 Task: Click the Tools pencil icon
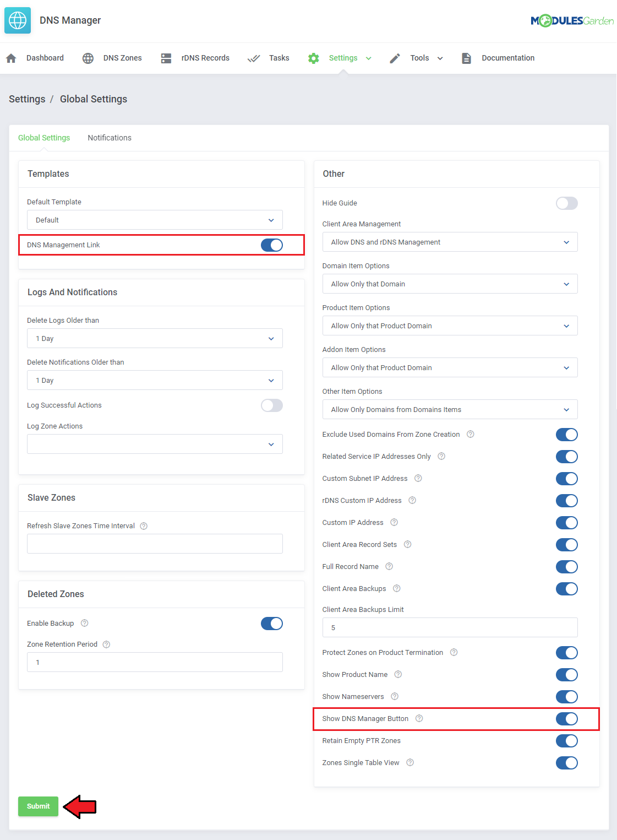[395, 58]
